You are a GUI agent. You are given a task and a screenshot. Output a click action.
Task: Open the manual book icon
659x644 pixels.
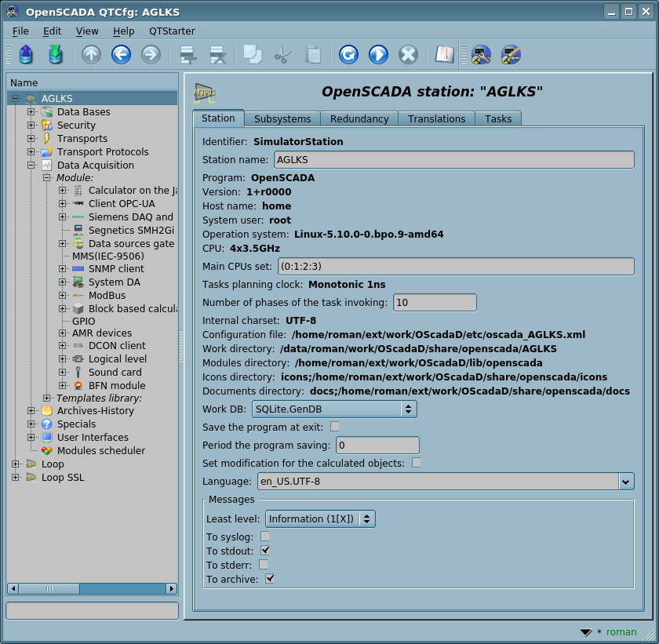click(x=444, y=55)
